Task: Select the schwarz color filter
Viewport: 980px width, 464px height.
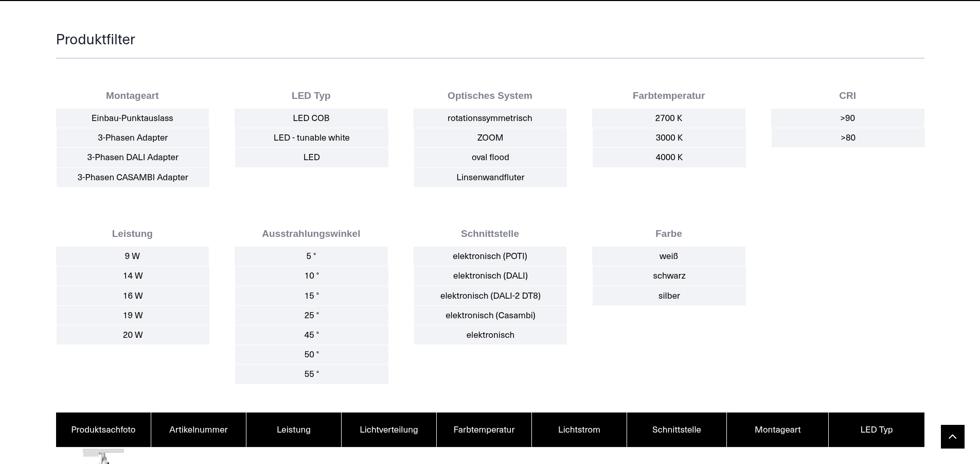Action: [x=669, y=276]
